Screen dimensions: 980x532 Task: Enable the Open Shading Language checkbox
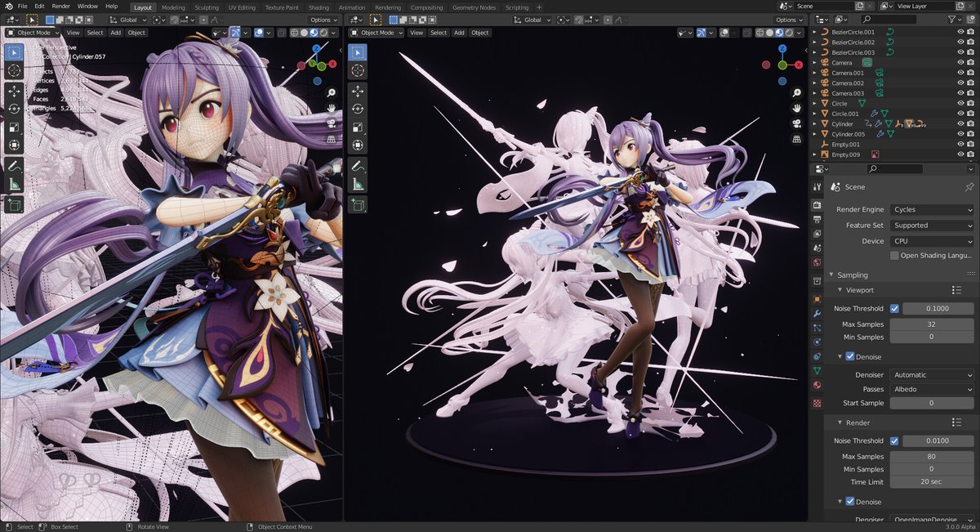[x=894, y=256]
